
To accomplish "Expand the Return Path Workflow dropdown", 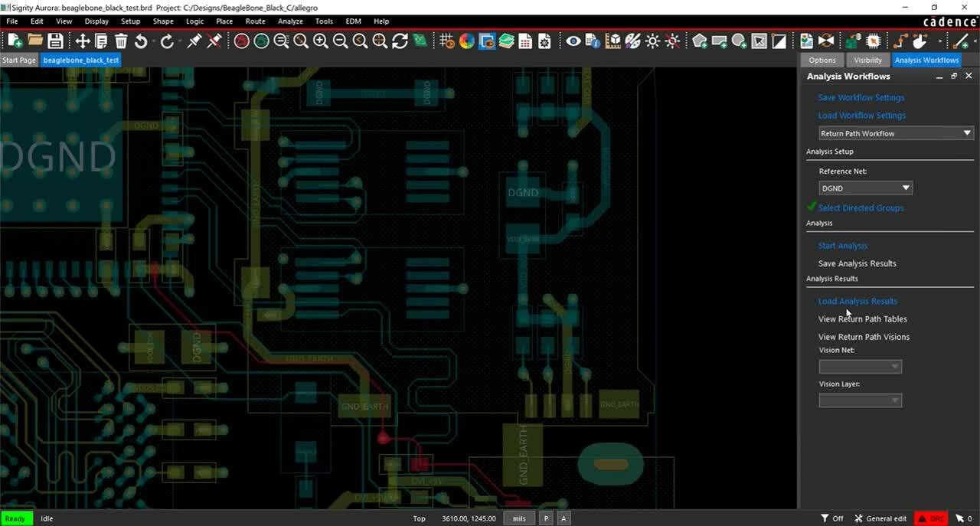I will (x=896, y=133).
